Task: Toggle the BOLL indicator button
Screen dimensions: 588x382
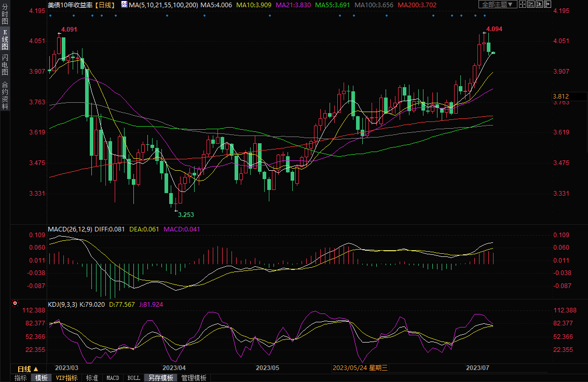Action: pyautogui.click(x=133, y=378)
